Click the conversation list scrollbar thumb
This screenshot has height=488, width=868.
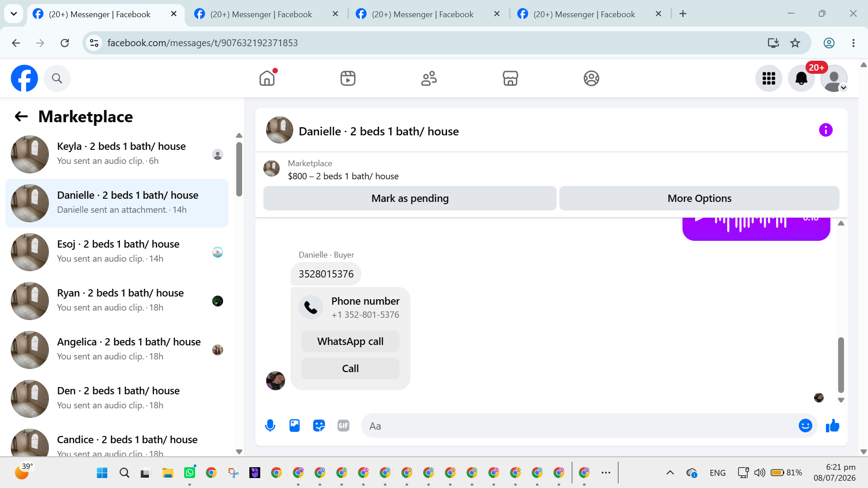(x=239, y=169)
